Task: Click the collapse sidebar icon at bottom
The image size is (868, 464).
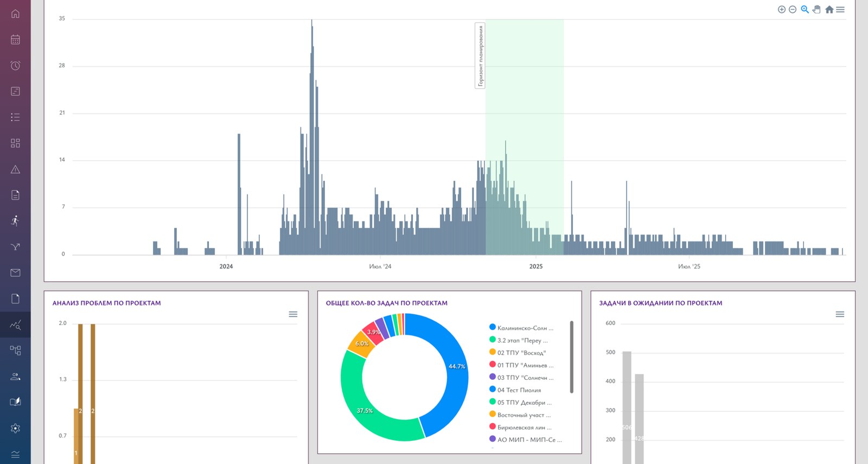Action: click(15, 454)
